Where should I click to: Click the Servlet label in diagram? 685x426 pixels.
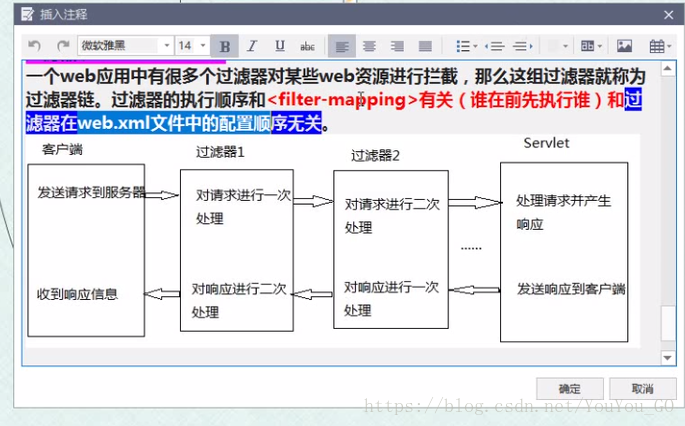[x=546, y=143]
